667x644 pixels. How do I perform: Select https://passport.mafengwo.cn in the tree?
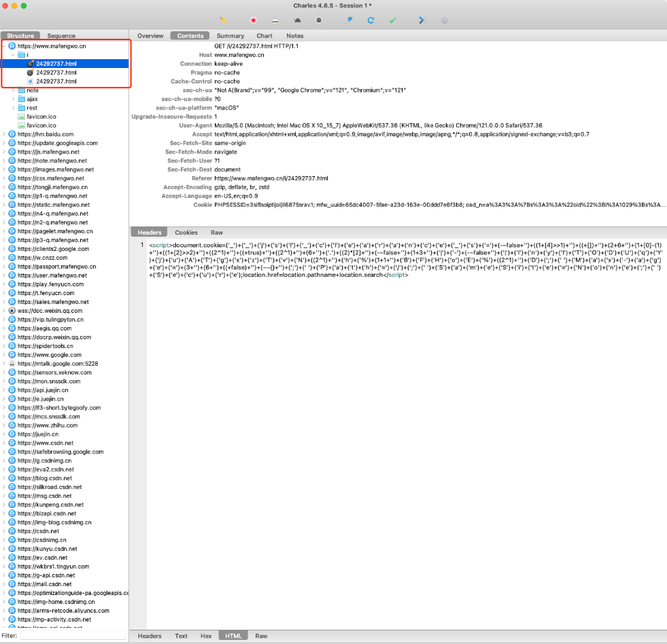[x=56, y=267]
